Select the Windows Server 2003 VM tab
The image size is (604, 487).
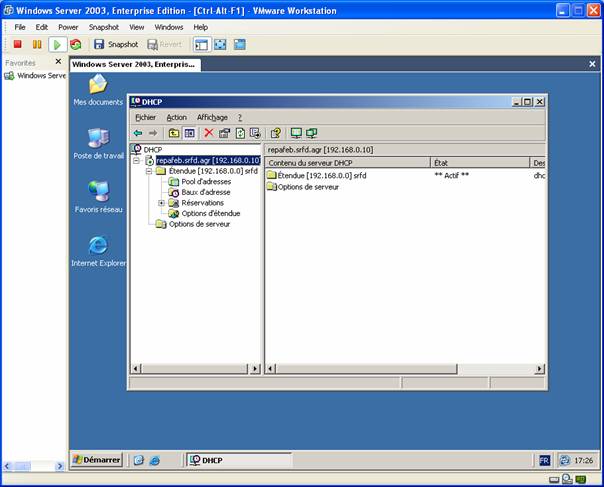[135, 64]
